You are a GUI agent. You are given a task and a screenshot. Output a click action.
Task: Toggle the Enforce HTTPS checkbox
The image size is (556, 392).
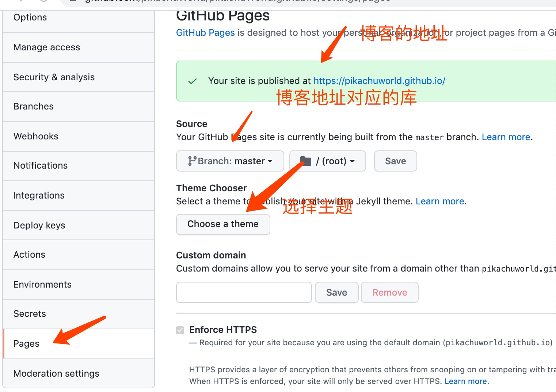(x=180, y=330)
